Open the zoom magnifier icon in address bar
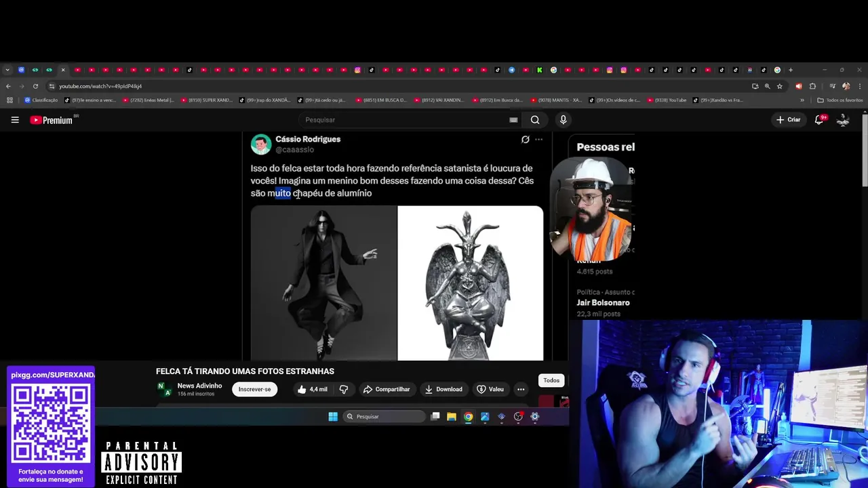 click(767, 86)
